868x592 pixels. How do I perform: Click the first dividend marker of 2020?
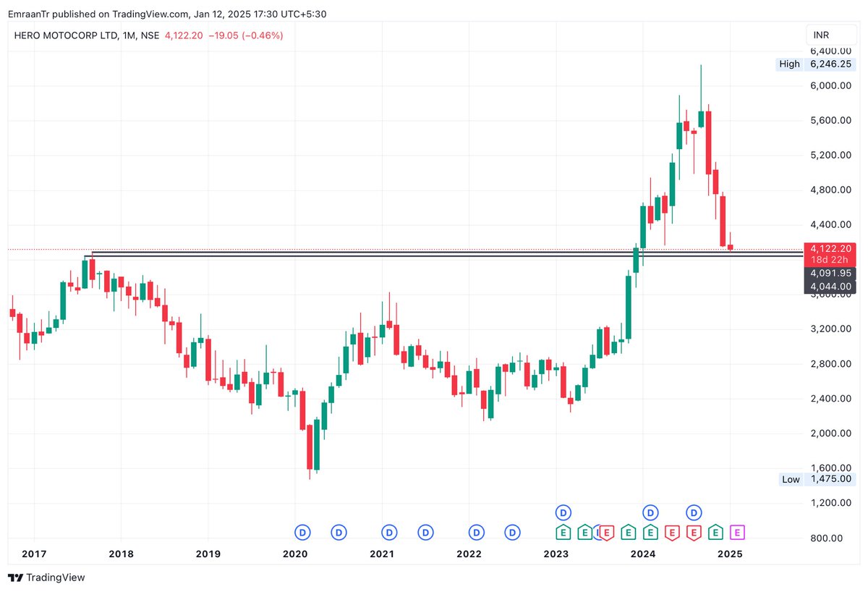pyautogui.click(x=302, y=533)
